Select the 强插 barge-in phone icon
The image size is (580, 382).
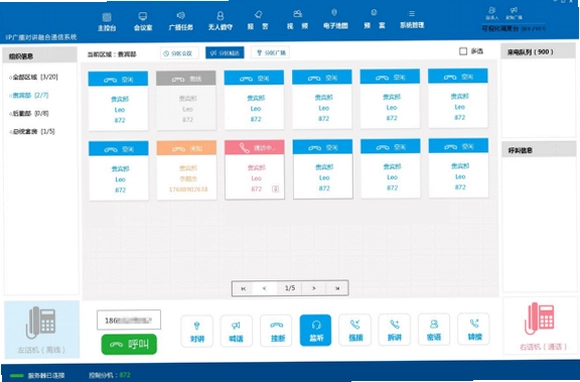click(355, 329)
